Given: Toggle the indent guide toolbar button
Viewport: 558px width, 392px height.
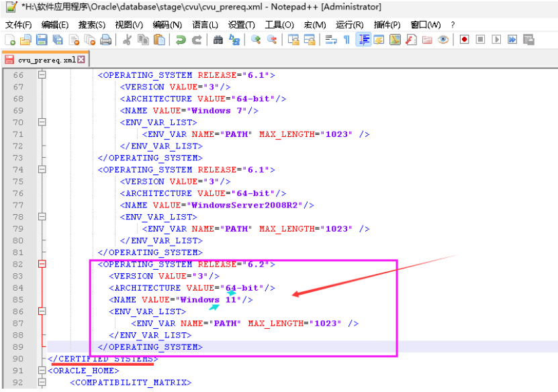Looking at the screenshot, I should point(363,40).
